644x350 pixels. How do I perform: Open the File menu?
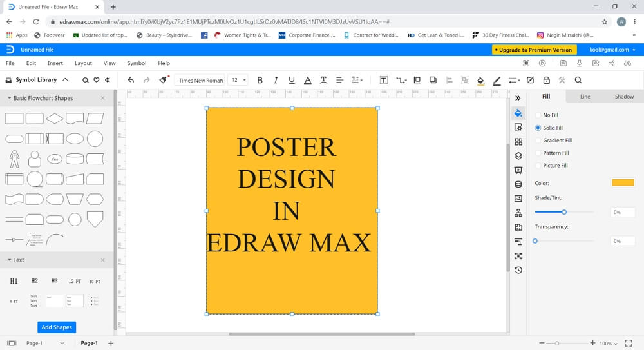[10, 63]
